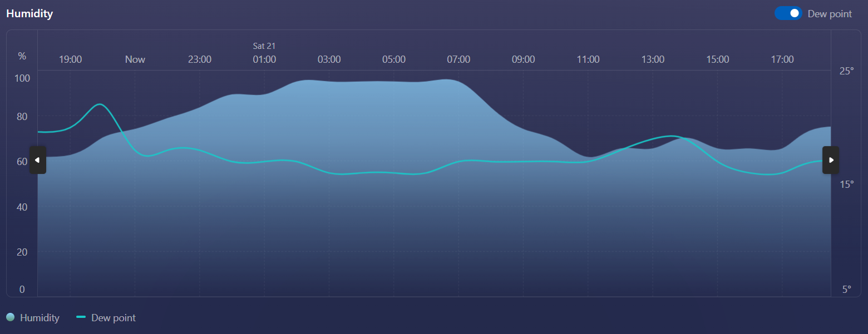Select the 11:00 time label

point(588,59)
